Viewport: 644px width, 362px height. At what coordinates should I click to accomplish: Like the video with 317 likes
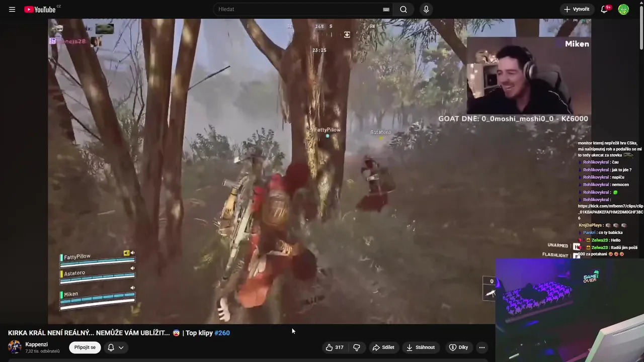(335, 347)
